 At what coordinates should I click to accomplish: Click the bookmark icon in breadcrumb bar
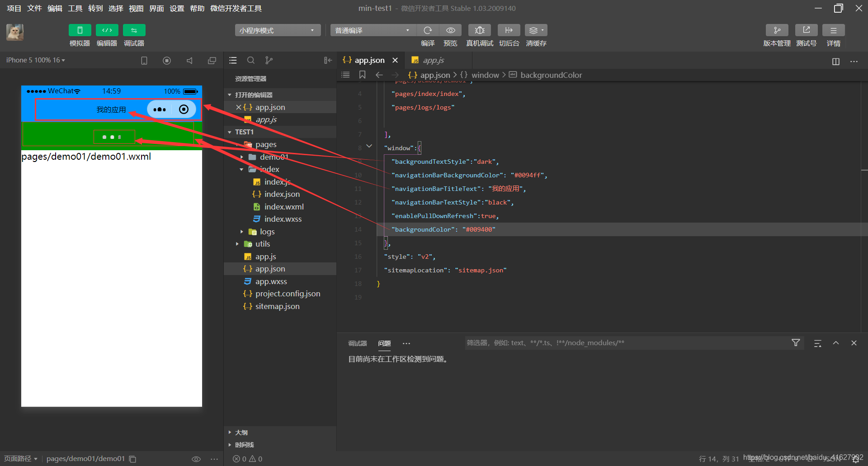point(362,75)
